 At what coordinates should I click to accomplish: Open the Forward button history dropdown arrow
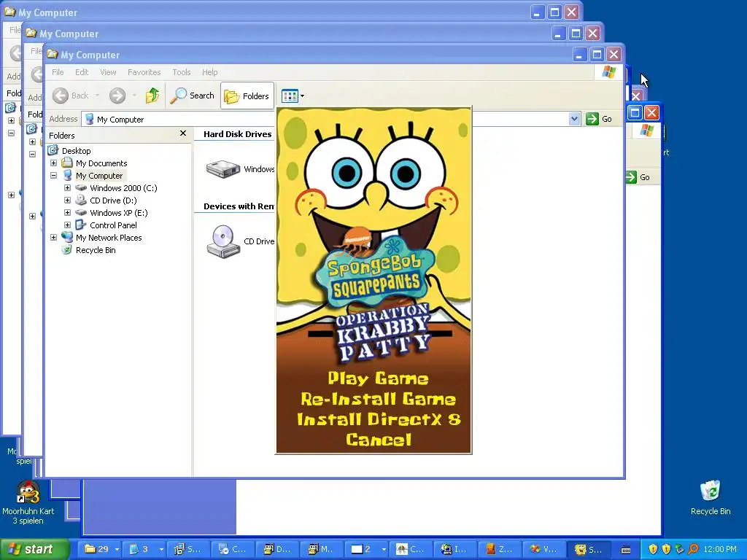pyautogui.click(x=134, y=96)
